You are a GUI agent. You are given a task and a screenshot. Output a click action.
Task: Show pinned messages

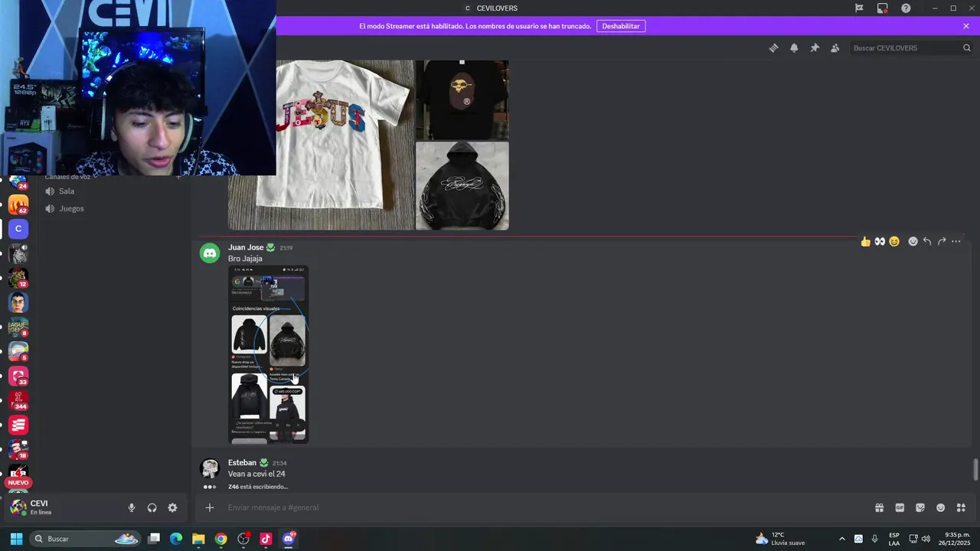[x=815, y=47]
